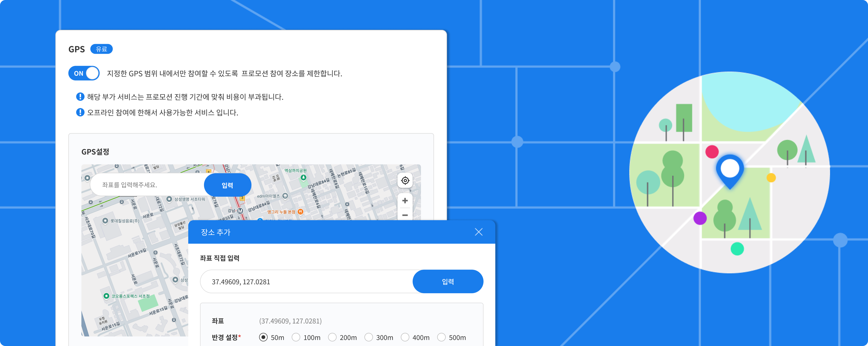Click the 37.49609, 127.0281 coordinate field
The image size is (868, 346).
coord(307,282)
